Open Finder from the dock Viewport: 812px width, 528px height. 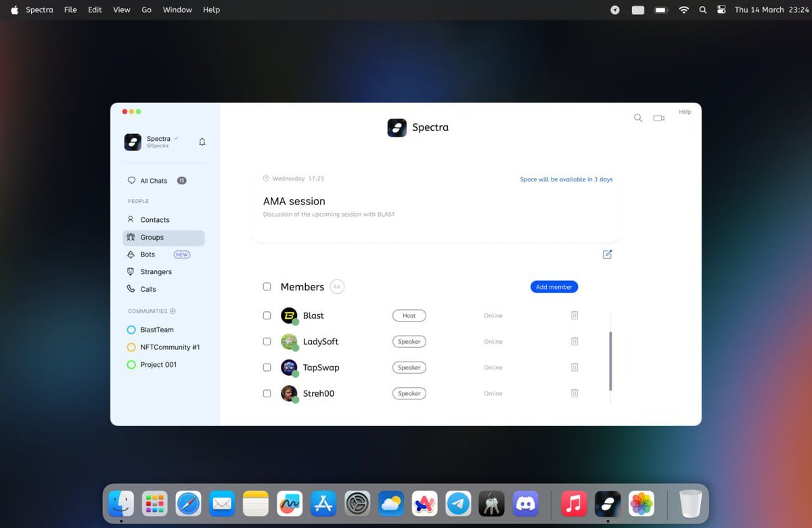(x=122, y=504)
